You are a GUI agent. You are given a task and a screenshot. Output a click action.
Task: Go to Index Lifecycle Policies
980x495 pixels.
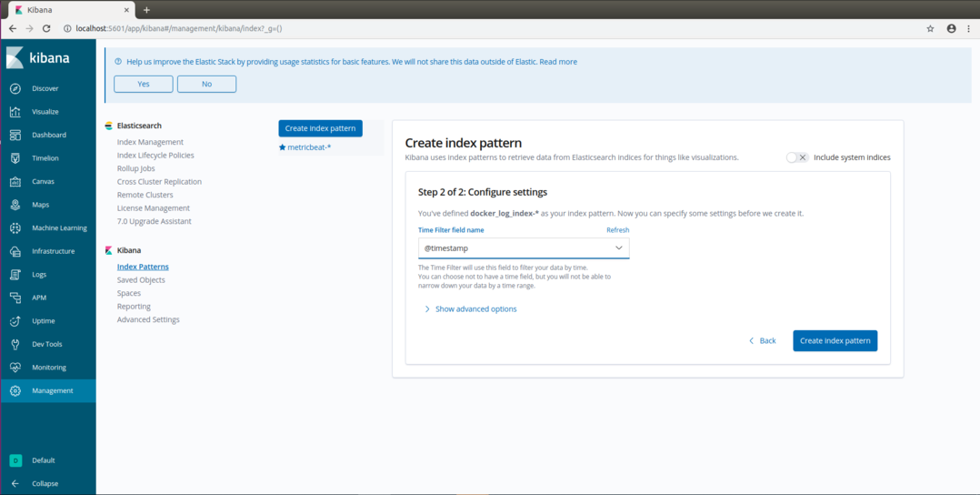[x=155, y=156]
